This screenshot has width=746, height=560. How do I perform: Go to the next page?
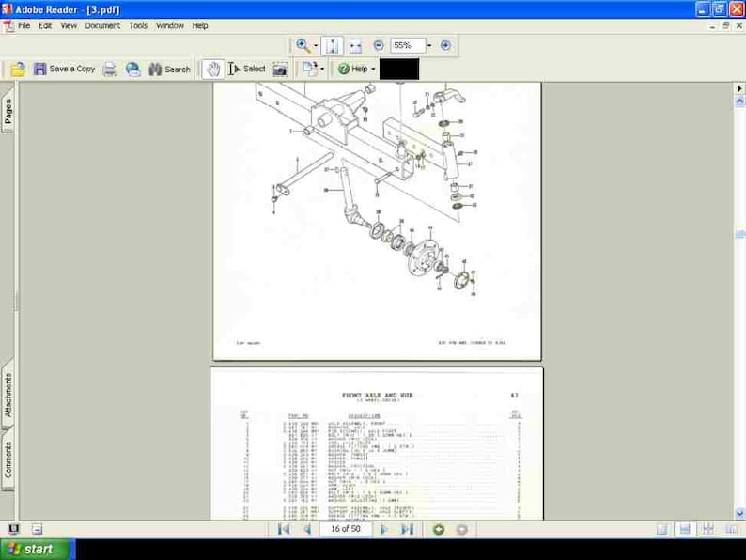click(x=384, y=529)
